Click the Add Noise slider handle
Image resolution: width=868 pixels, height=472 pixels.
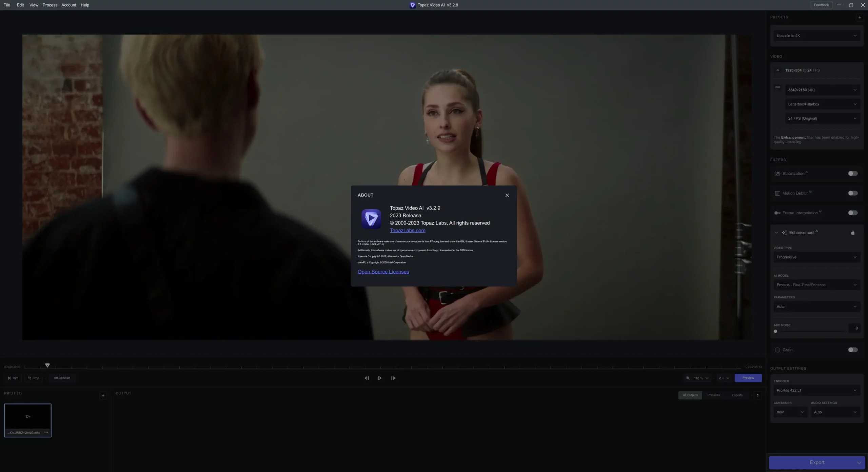pyautogui.click(x=775, y=331)
